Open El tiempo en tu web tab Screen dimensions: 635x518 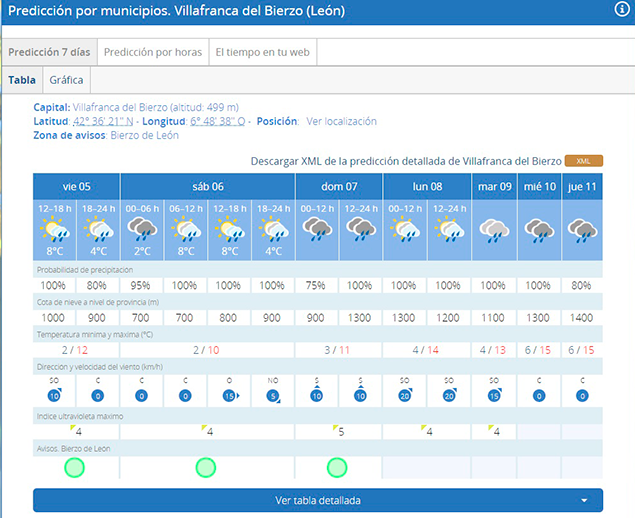point(263,52)
